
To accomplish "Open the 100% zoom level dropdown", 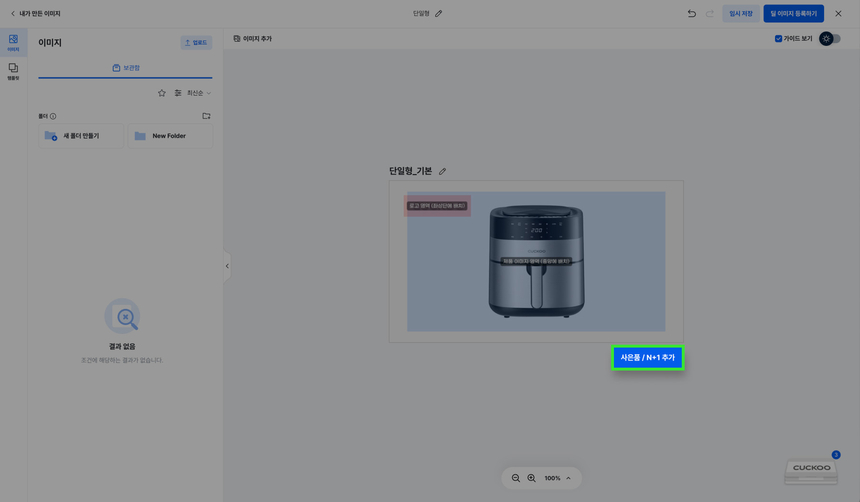I will pyautogui.click(x=557, y=478).
